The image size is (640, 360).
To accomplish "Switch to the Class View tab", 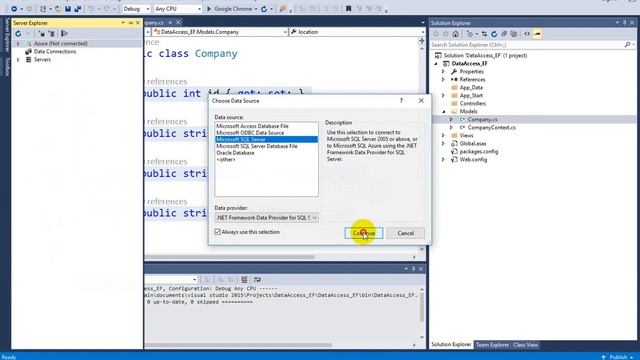I will click(x=525, y=345).
